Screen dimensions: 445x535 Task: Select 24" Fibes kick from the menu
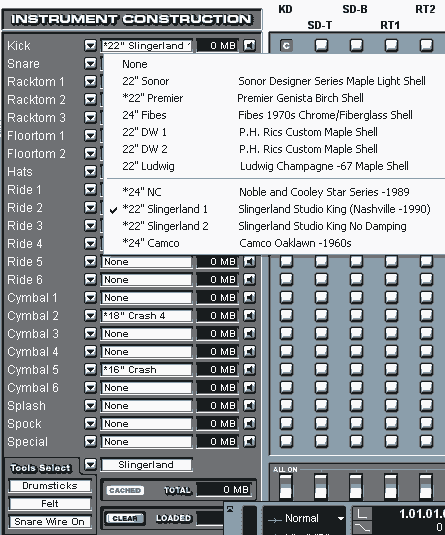(x=274, y=115)
